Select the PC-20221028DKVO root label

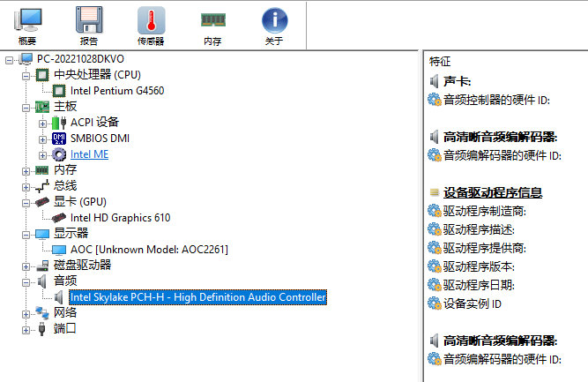click(x=80, y=59)
